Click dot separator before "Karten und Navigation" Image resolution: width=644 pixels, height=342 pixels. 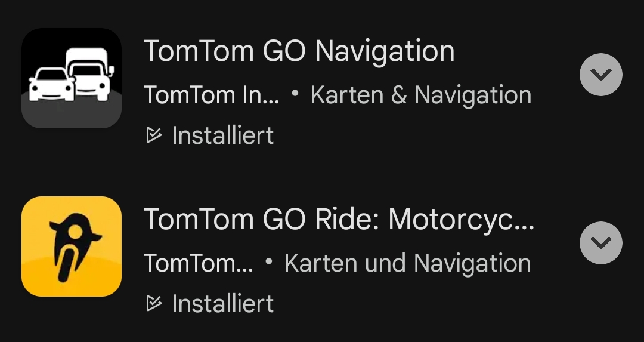pos(268,262)
